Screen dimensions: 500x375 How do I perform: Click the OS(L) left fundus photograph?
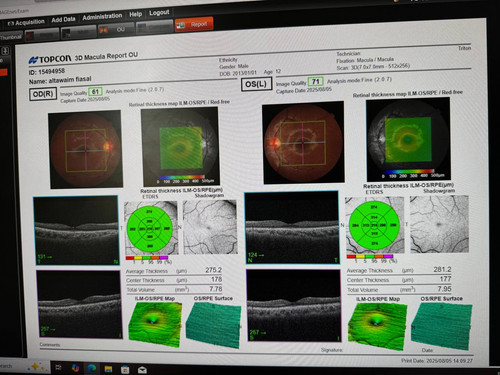pos(303,142)
